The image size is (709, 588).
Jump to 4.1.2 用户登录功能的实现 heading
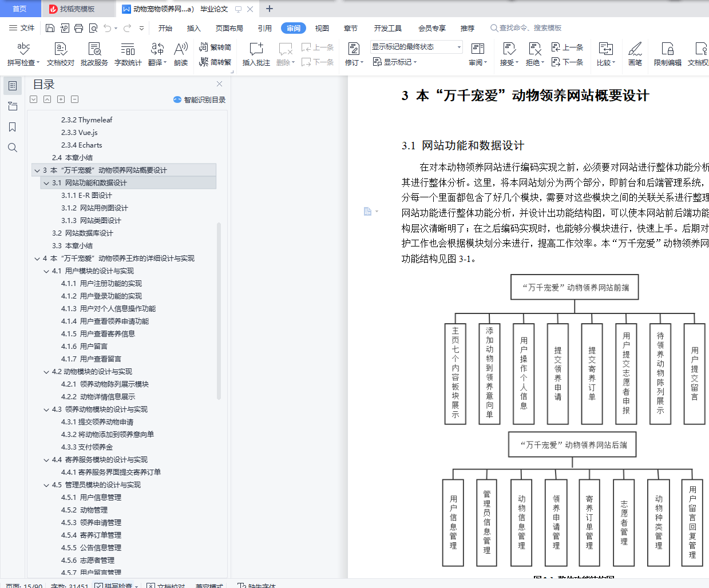[x=101, y=296]
